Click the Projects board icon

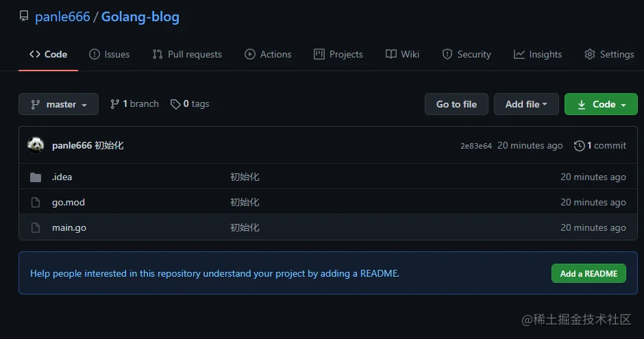click(319, 54)
